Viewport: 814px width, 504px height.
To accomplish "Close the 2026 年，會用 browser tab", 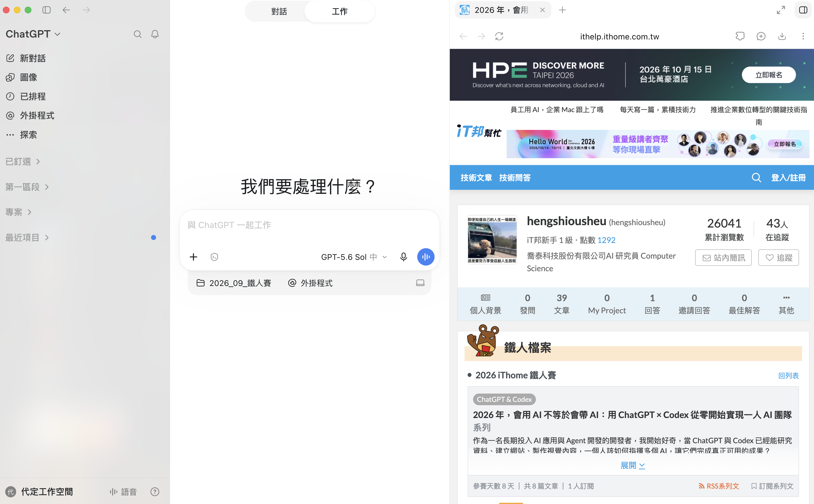I will [x=543, y=10].
